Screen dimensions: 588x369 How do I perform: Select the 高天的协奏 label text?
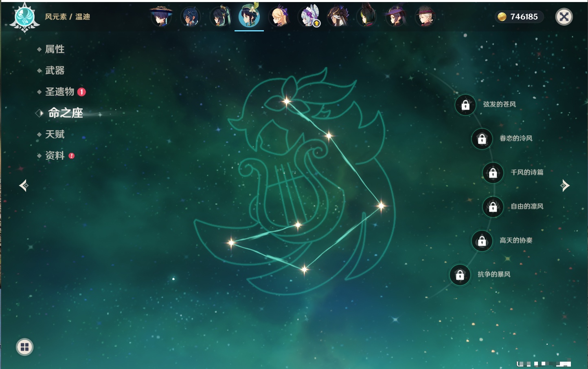tap(516, 240)
